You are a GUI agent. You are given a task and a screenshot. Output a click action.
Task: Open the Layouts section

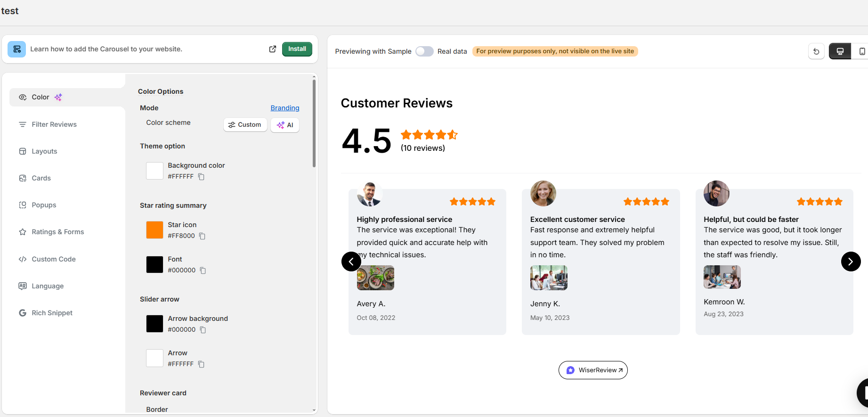pyautogui.click(x=44, y=151)
